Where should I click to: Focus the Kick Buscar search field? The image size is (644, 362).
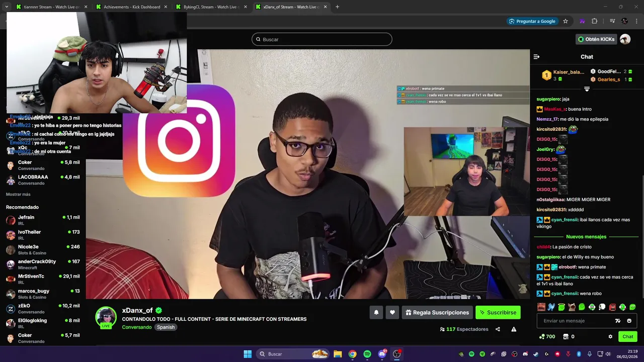322,39
